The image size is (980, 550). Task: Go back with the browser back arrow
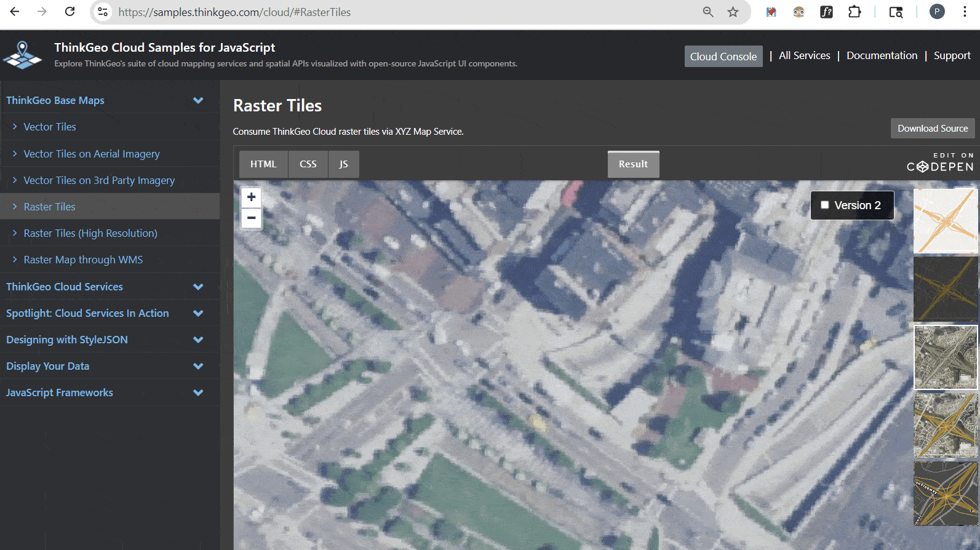[x=15, y=12]
